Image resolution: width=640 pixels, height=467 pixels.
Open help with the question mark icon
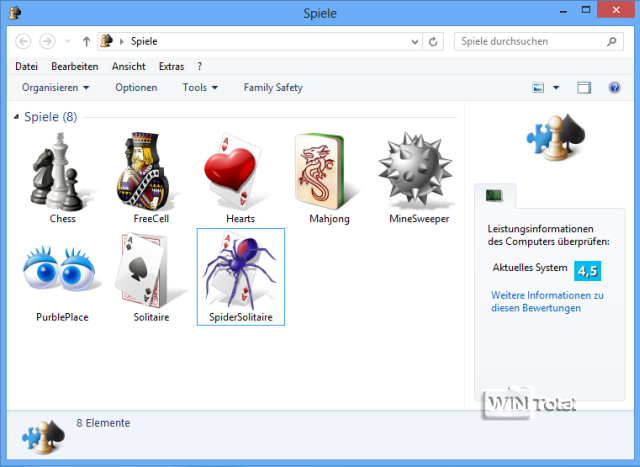coord(614,87)
